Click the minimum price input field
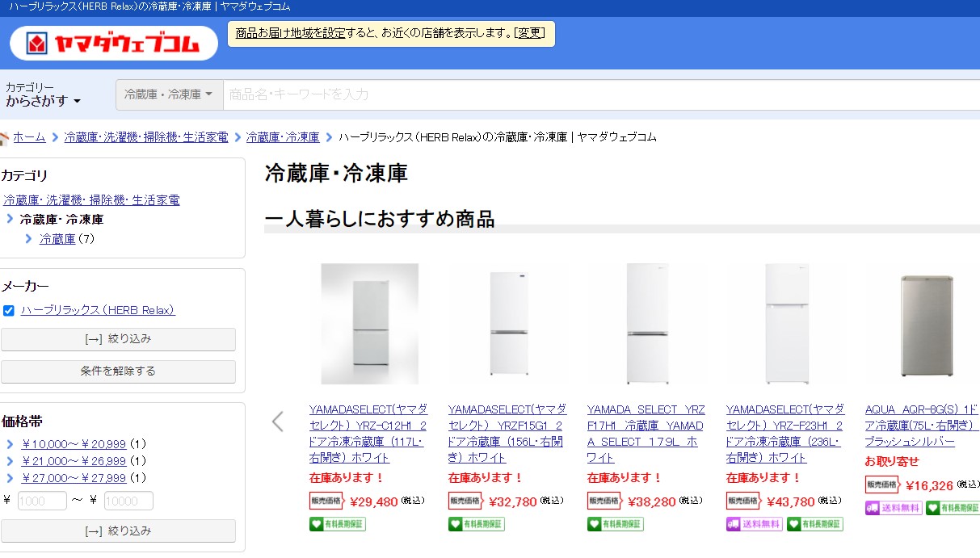The height and width of the screenshot is (558, 980). (42, 501)
